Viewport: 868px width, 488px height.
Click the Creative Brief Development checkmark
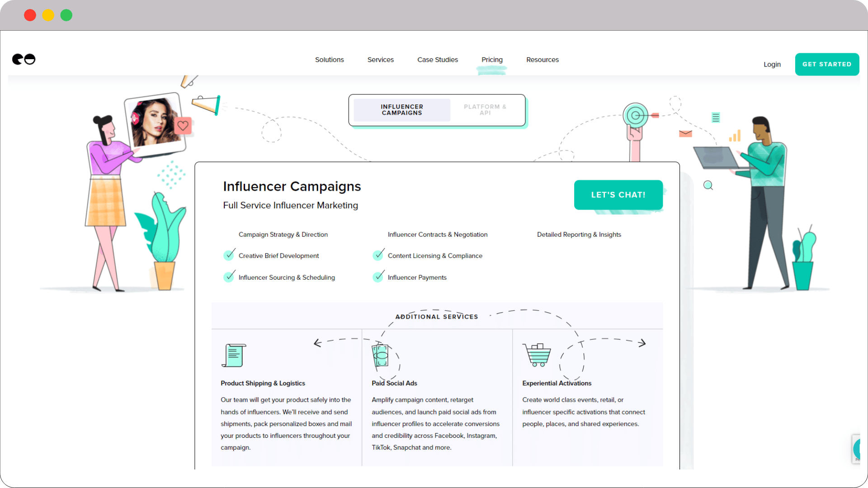pyautogui.click(x=229, y=255)
